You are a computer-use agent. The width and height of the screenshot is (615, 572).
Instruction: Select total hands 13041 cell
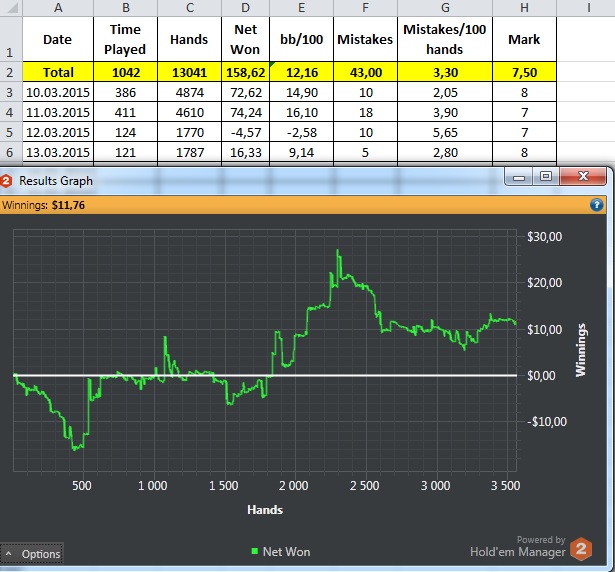(189, 72)
